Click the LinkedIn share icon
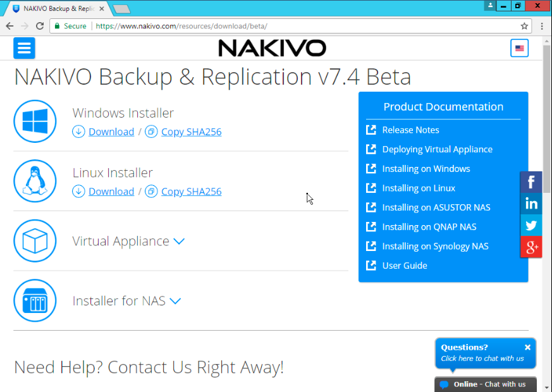Image resolution: width=552 pixels, height=392 pixels. [531, 204]
